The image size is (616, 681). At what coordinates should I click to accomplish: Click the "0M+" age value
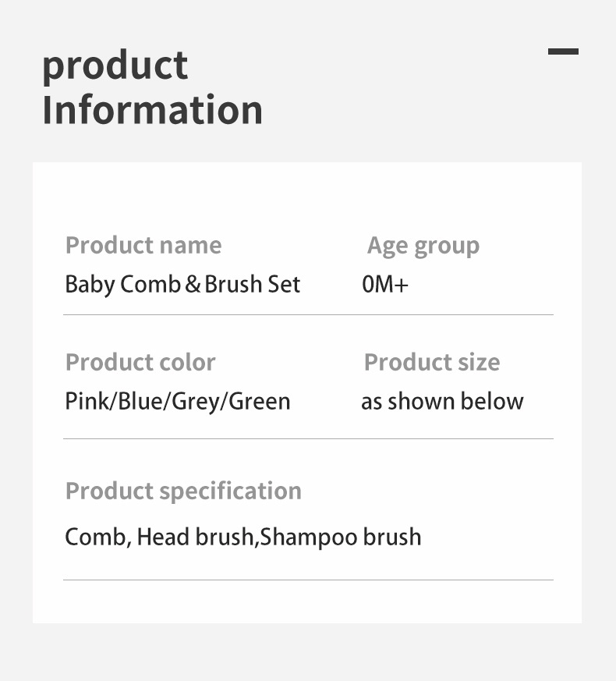pos(385,284)
